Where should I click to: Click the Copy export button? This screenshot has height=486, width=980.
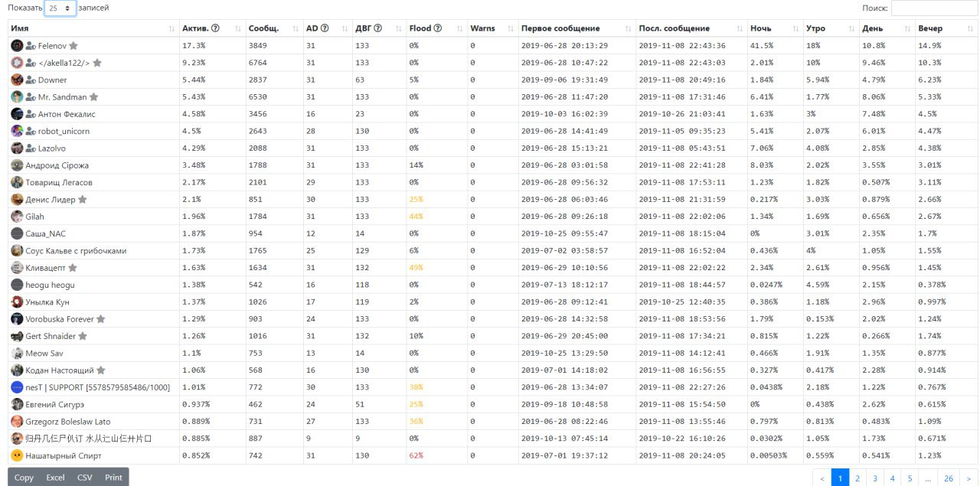[24, 477]
